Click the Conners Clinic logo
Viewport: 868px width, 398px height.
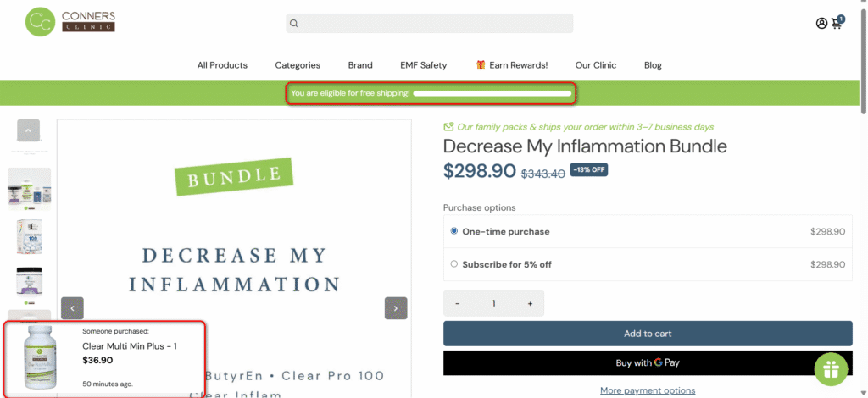(x=70, y=22)
